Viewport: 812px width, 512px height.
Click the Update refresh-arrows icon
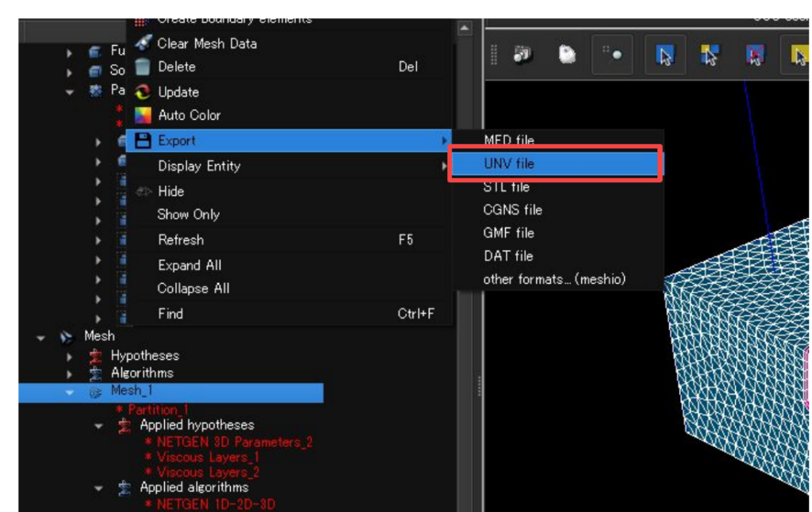(x=143, y=92)
